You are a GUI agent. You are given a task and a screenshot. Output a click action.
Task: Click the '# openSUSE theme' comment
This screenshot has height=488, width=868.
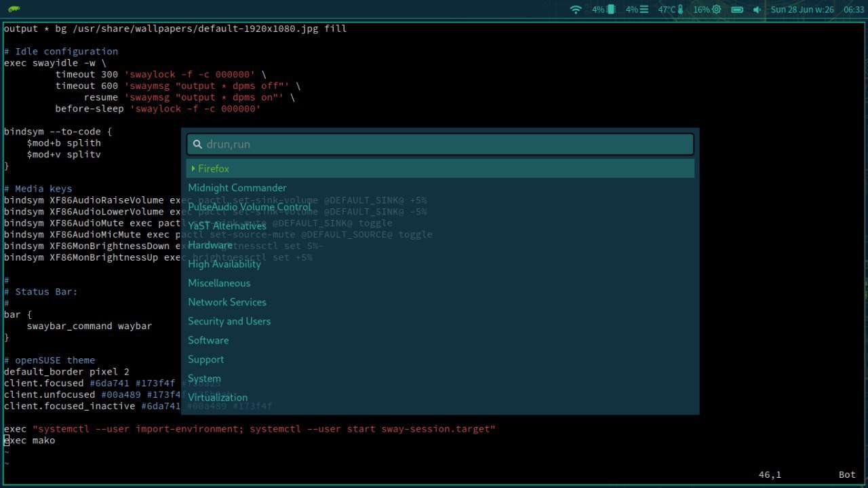coord(50,360)
